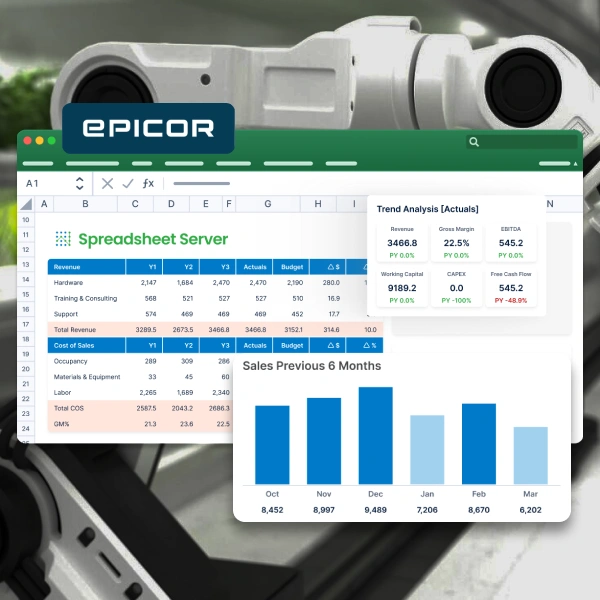Click the GM% row label
The height and width of the screenshot is (600, 600).
click(x=61, y=424)
